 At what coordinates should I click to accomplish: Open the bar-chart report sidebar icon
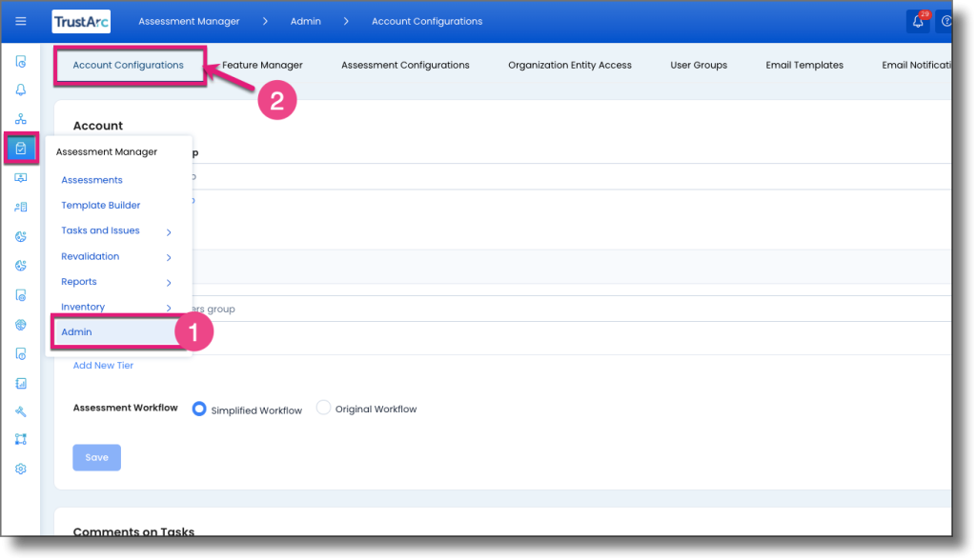[x=21, y=383]
